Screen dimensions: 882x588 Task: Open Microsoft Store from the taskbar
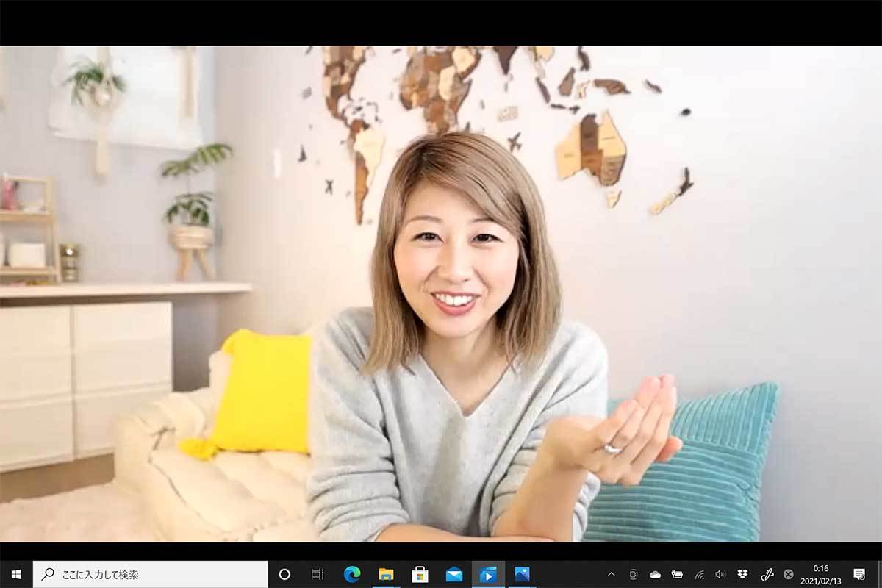(x=420, y=574)
